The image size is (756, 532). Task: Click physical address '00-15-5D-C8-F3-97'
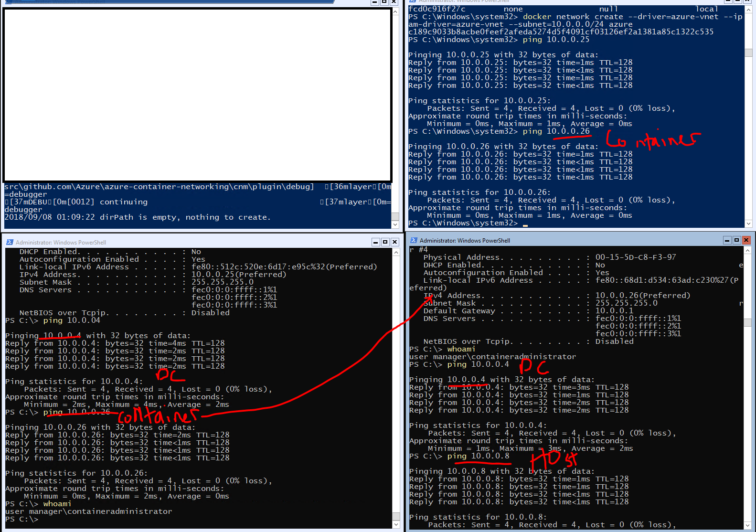(x=636, y=257)
